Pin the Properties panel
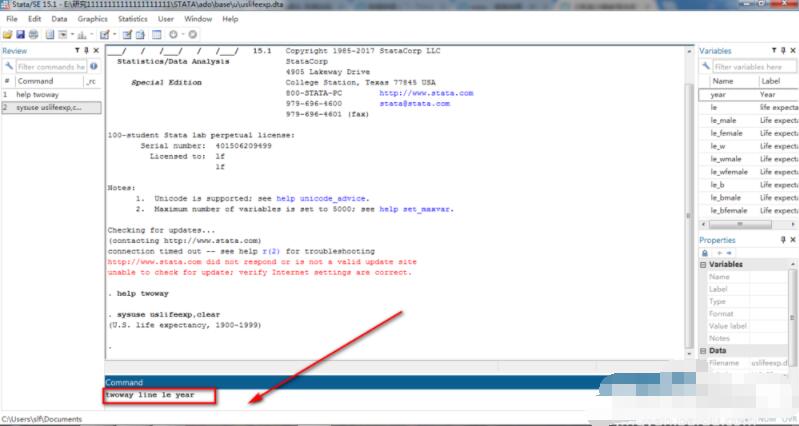 pyautogui.click(x=783, y=239)
